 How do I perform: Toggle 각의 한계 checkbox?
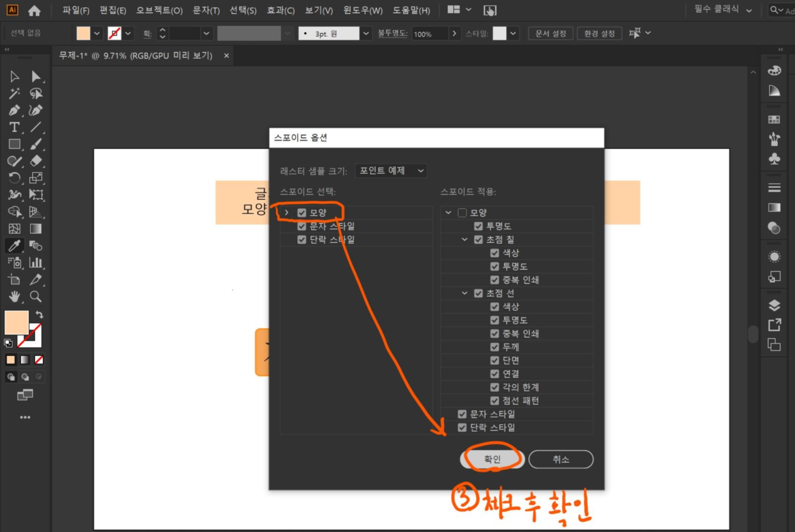(494, 387)
